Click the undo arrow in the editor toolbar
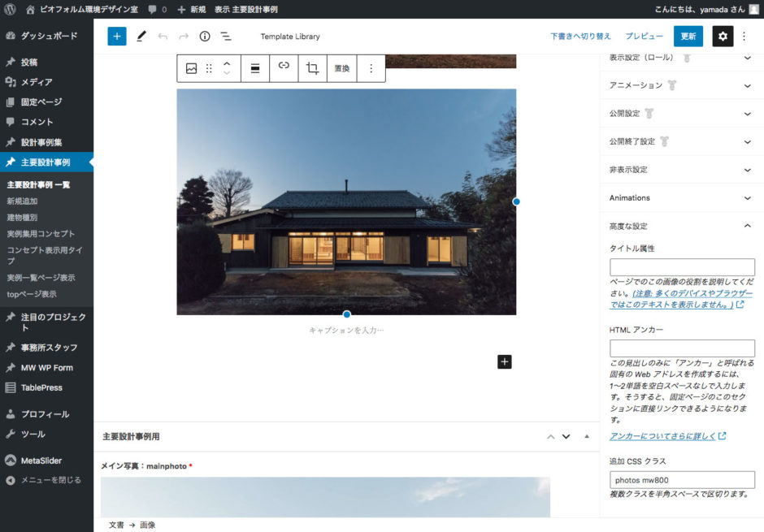This screenshot has width=764, height=532. [x=163, y=37]
